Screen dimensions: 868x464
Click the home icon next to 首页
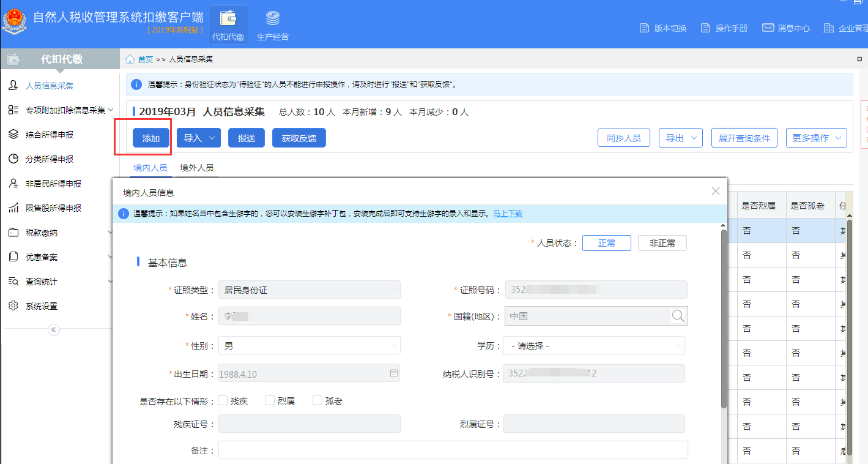130,59
